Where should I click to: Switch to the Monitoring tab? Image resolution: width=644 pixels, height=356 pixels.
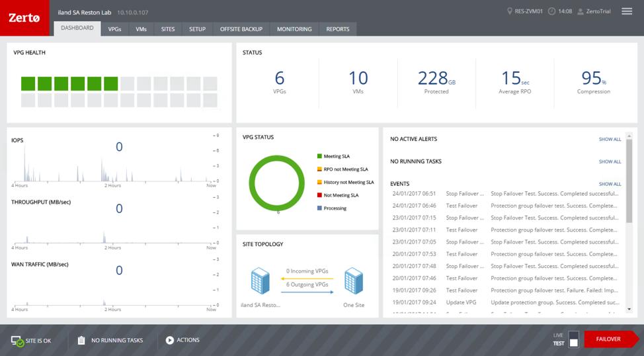[294, 29]
